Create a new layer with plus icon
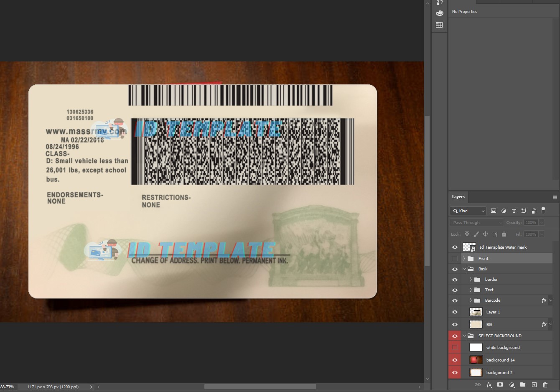 (x=534, y=384)
